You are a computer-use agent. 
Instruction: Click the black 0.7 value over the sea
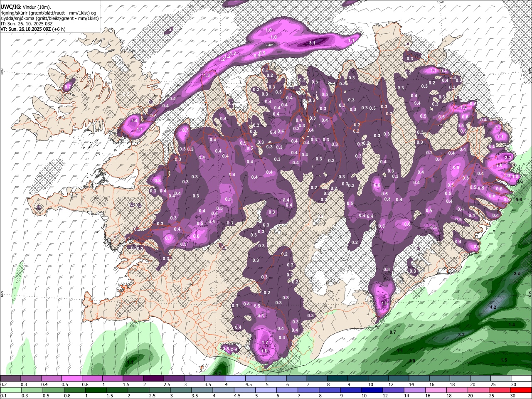(x=393, y=332)
